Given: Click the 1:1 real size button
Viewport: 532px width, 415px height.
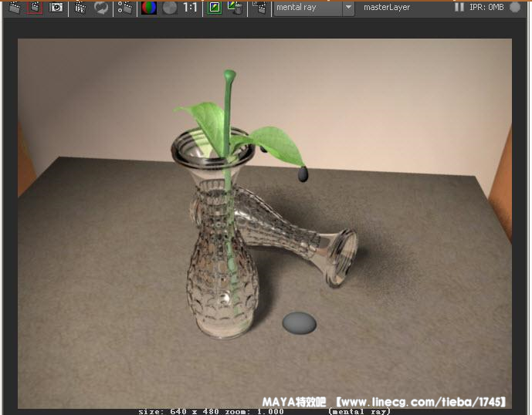Looking at the screenshot, I should click(190, 8).
